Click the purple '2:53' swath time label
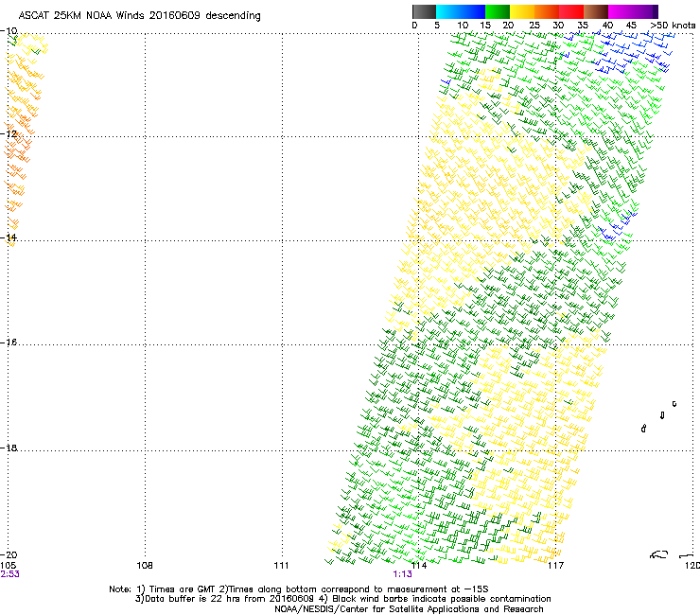Screen dimensions: 700x615 pyautogui.click(x=9, y=574)
